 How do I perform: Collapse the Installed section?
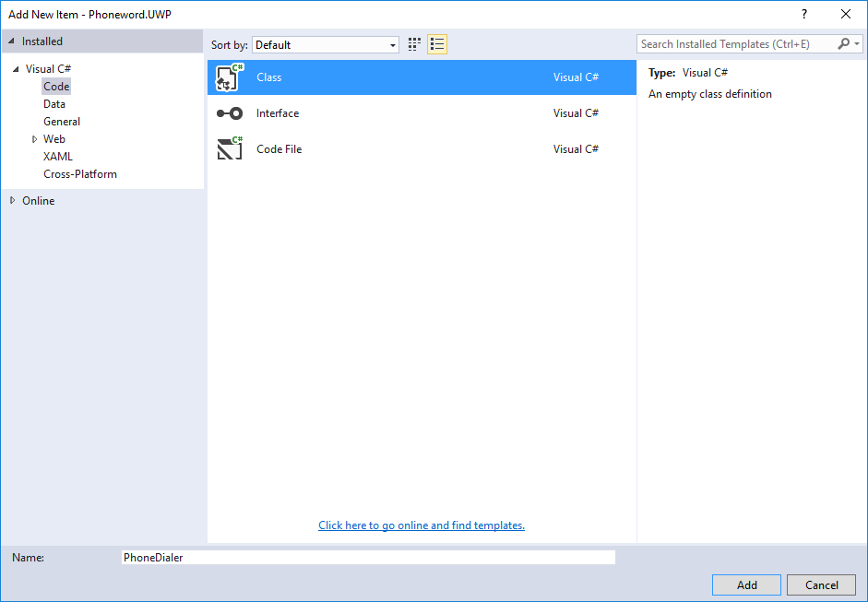coord(11,41)
